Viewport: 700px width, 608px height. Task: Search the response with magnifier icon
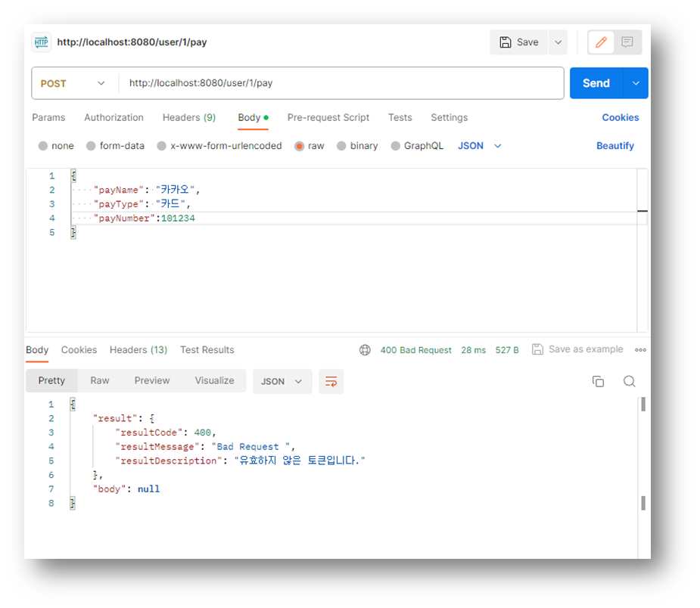[x=629, y=382]
